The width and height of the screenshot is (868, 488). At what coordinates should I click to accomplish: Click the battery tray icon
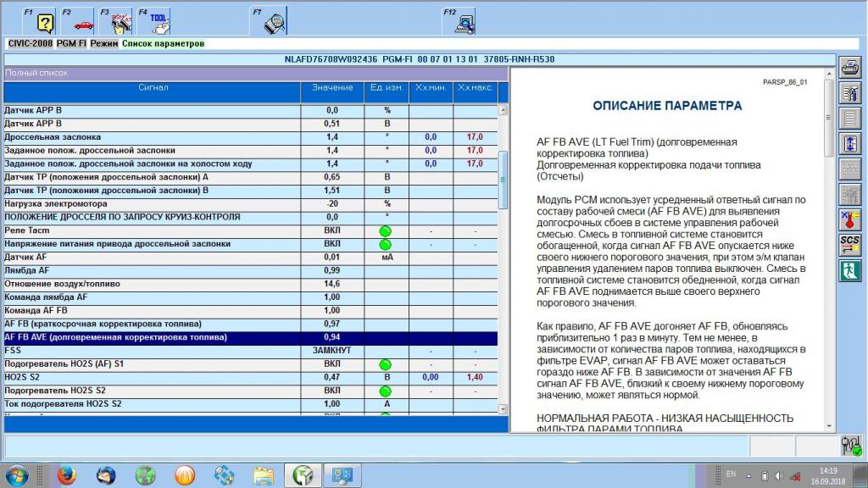click(764, 476)
